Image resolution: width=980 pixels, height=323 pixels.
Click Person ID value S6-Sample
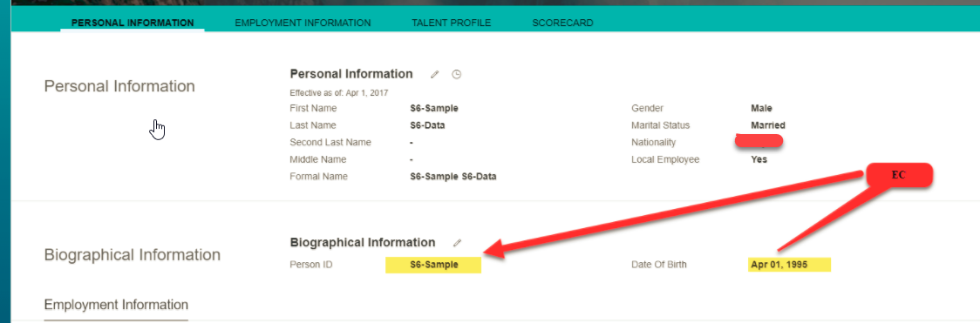point(434,265)
